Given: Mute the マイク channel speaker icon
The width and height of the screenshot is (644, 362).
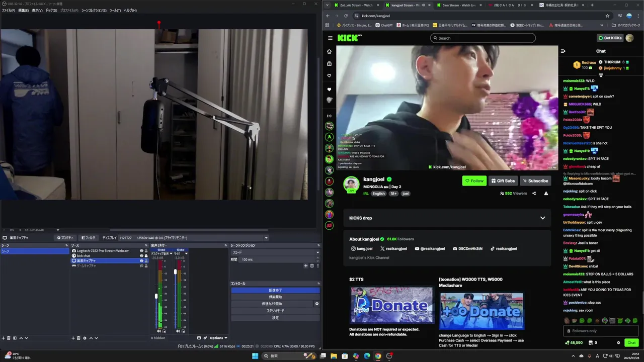Looking at the screenshot, I should [x=178, y=331].
